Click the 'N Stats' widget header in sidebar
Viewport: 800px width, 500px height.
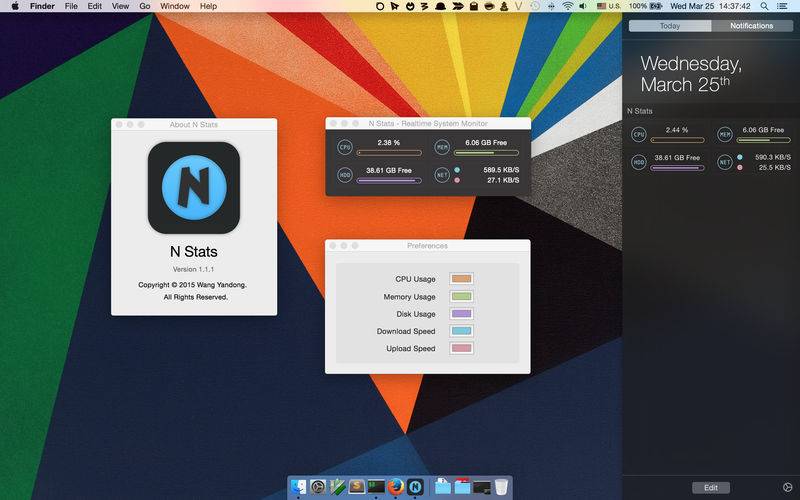tap(640, 111)
